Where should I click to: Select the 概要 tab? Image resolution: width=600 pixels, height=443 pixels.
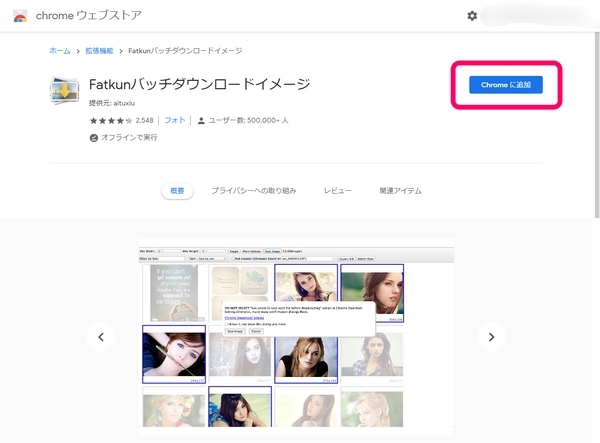177,191
